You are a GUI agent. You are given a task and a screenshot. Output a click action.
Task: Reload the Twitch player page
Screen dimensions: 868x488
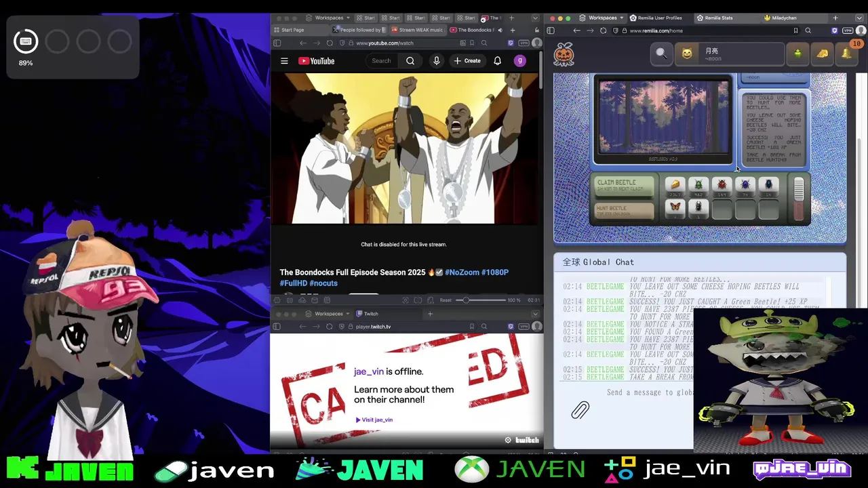click(x=330, y=327)
